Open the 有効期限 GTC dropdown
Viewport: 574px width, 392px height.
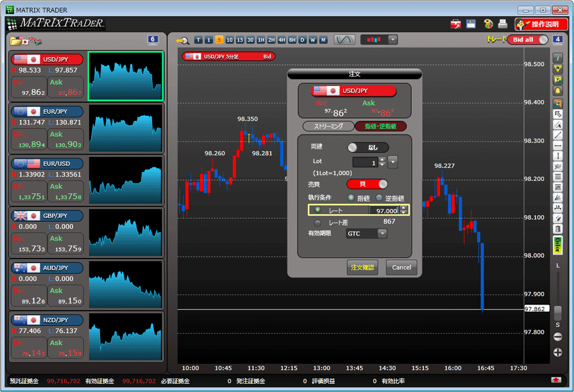[x=366, y=234]
